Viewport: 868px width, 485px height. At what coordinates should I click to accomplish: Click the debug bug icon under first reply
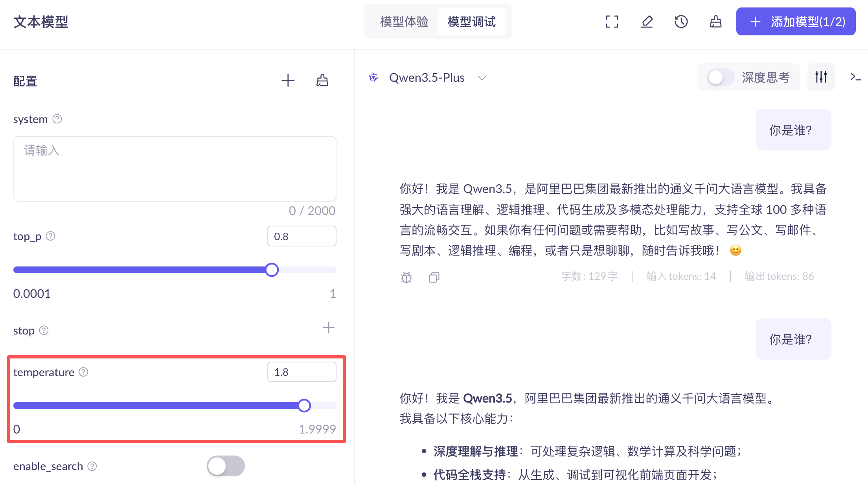(x=406, y=277)
